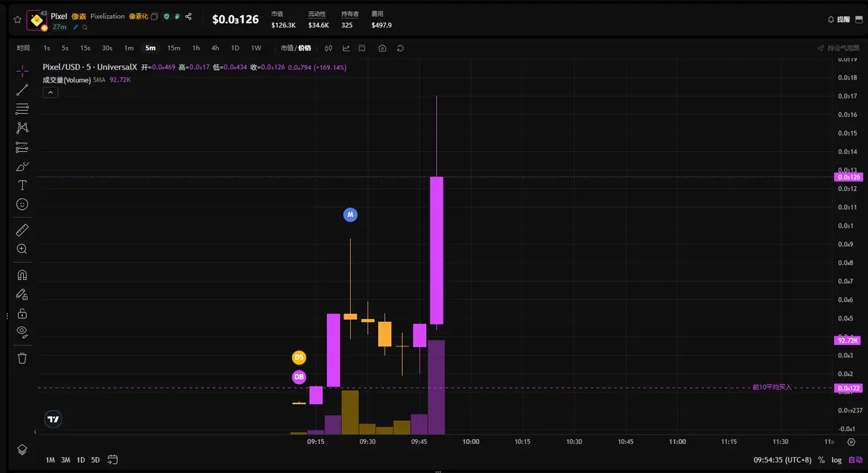868x473 pixels.
Task: Switch to 1h timeframe
Action: pos(196,48)
